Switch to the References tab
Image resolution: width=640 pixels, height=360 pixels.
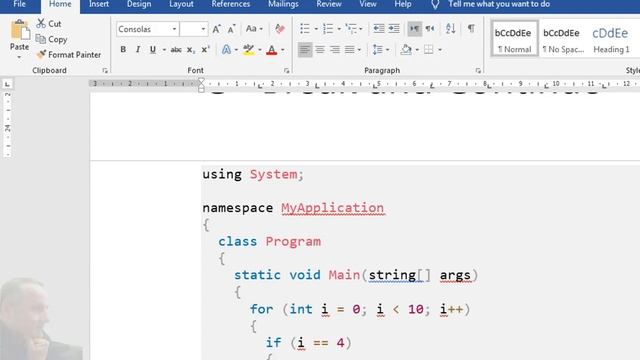click(231, 4)
